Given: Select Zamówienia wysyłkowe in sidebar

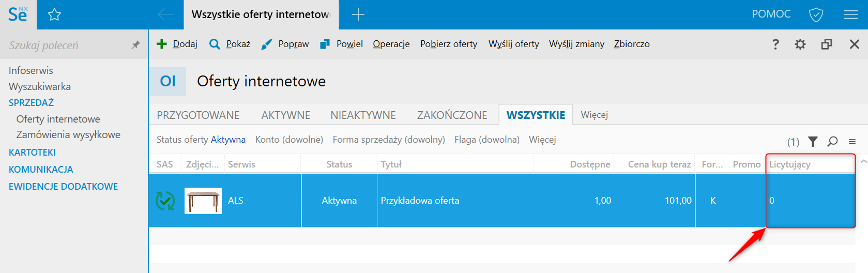Looking at the screenshot, I should 68,134.
